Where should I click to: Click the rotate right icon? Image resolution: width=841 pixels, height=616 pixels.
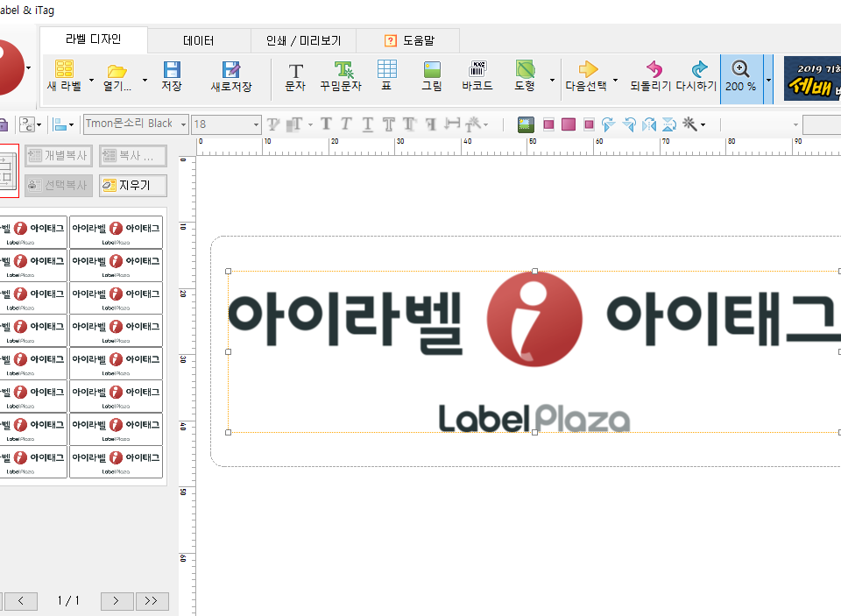click(x=608, y=124)
